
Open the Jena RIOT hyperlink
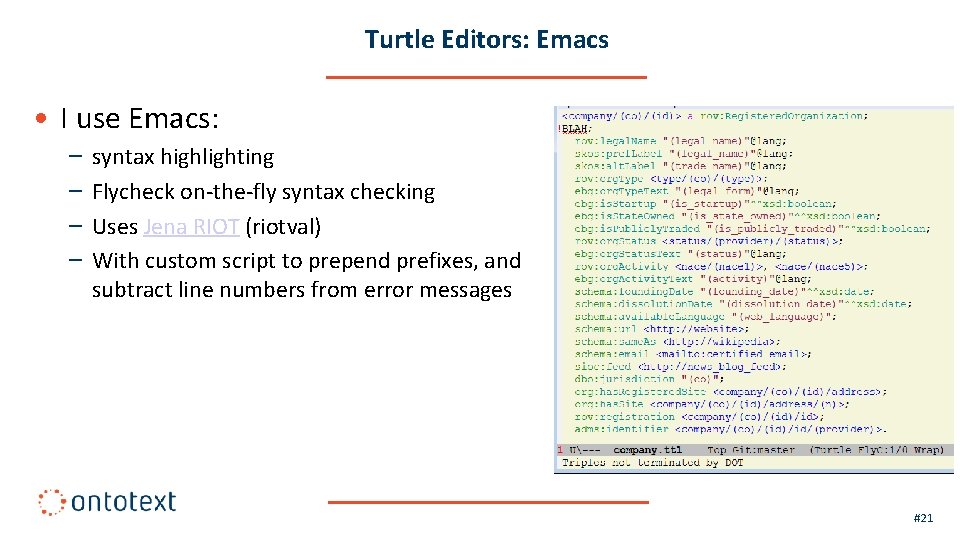click(191, 227)
